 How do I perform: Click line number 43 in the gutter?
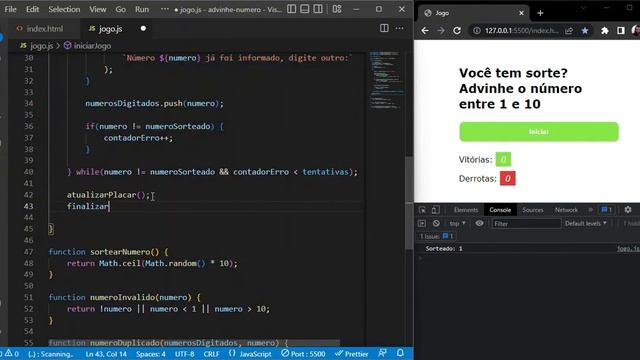point(28,207)
